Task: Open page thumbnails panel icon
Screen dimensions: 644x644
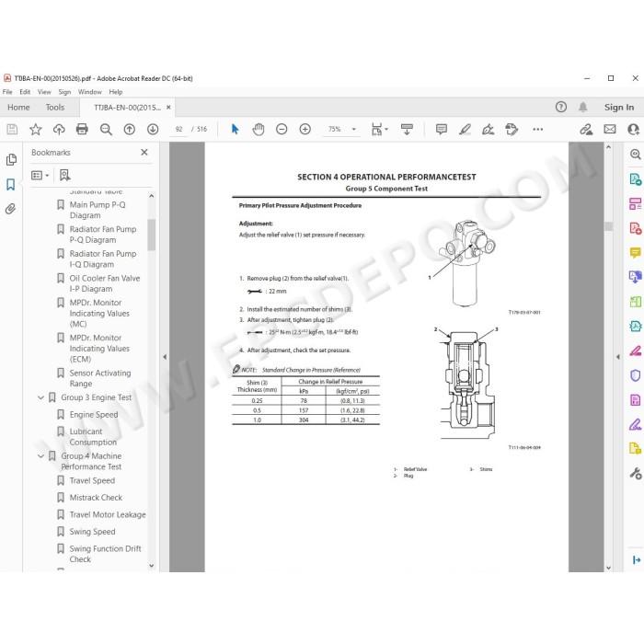Action: click(11, 159)
